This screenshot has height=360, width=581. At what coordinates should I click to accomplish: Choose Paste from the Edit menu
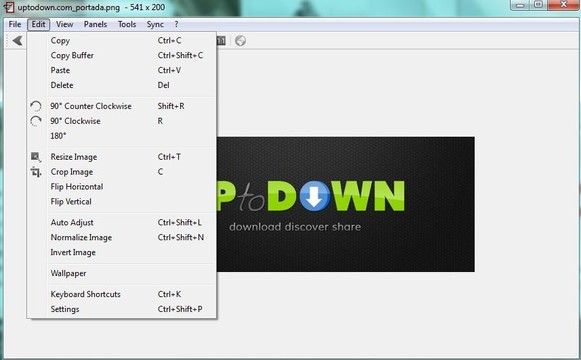(122, 70)
